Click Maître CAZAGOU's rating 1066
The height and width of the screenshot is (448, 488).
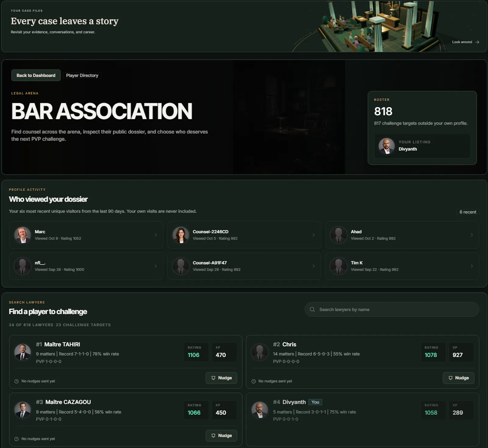(x=194, y=413)
